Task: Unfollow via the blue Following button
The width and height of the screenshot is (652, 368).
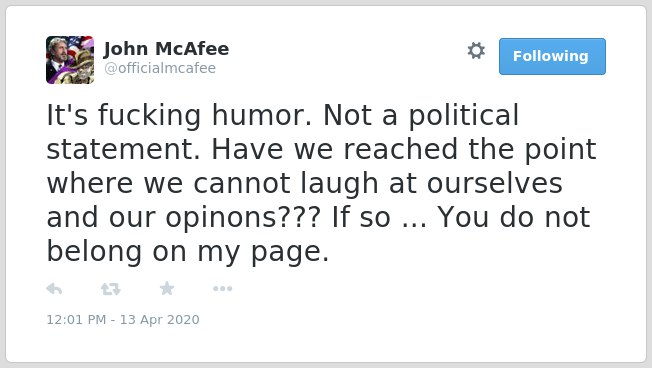Action: (552, 57)
